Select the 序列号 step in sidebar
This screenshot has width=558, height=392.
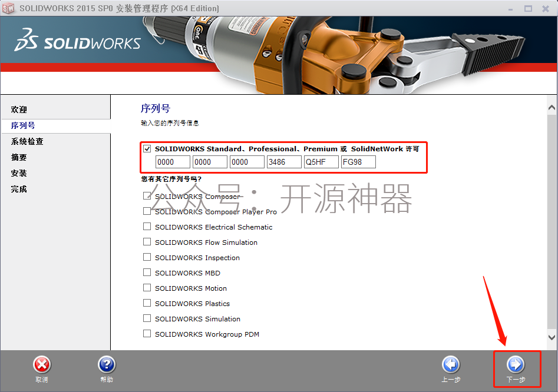point(23,125)
